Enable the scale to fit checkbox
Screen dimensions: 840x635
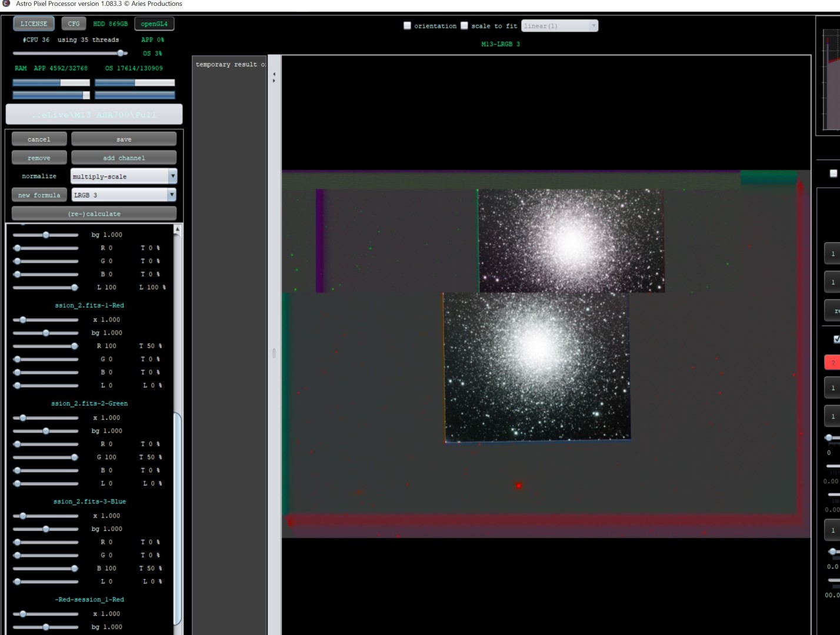point(464,26)
